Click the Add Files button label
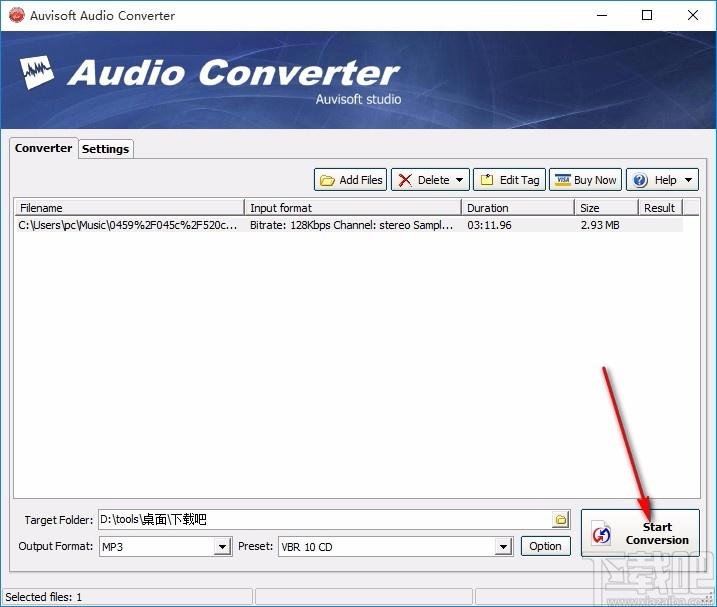The image size is (717, 607). pos(361,180)
